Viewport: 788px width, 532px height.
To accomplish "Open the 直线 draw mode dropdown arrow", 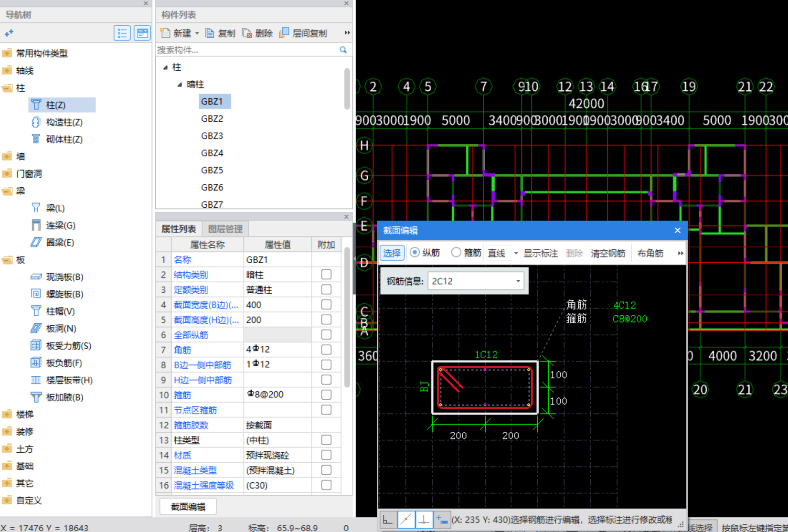I will (x=516, y=253).
